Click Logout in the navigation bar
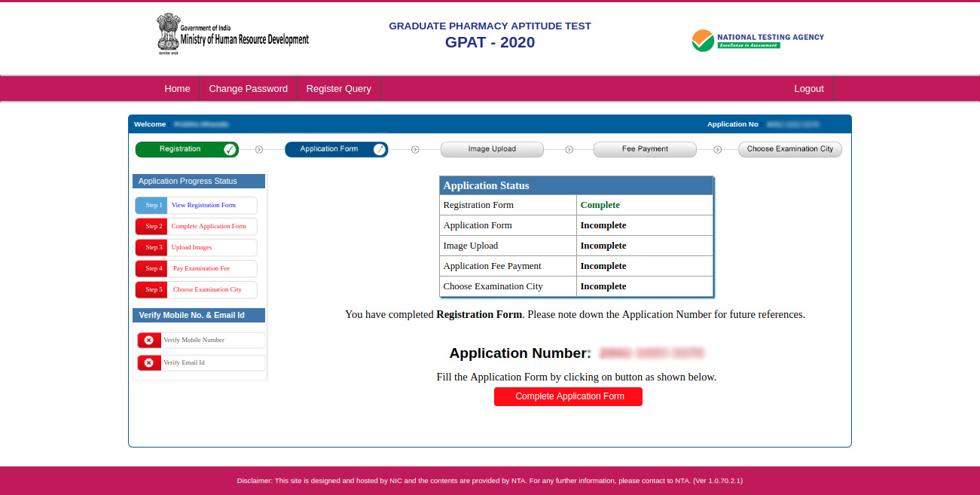980x495 pixels. click(808, 88)
